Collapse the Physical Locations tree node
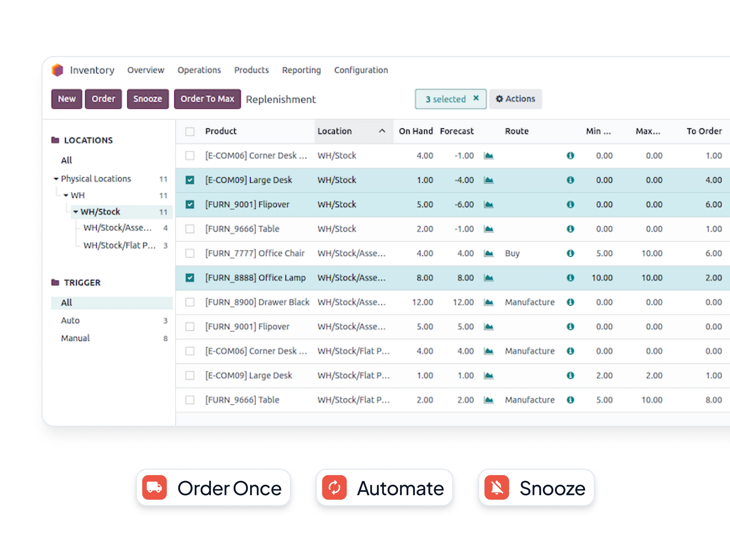 click(x=56, y=179)
